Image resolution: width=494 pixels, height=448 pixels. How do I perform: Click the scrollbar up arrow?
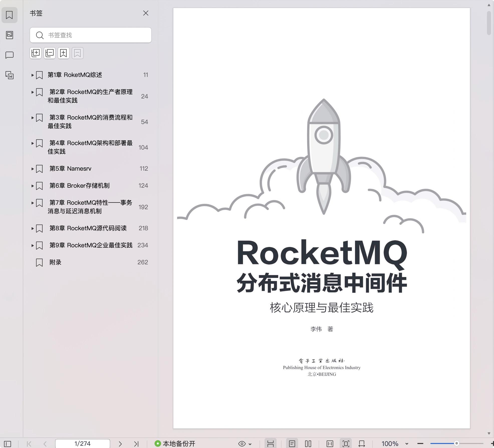pos(489,5)
